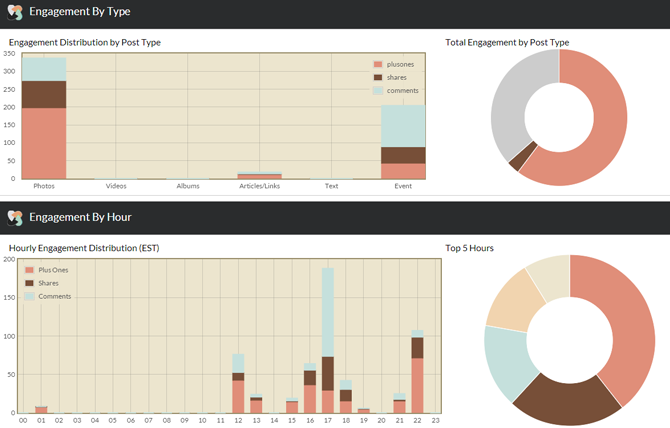Click the 'Plus Ones' legend label
The height and width of the screenshot is (428, 670).
[x=53, y=270]
